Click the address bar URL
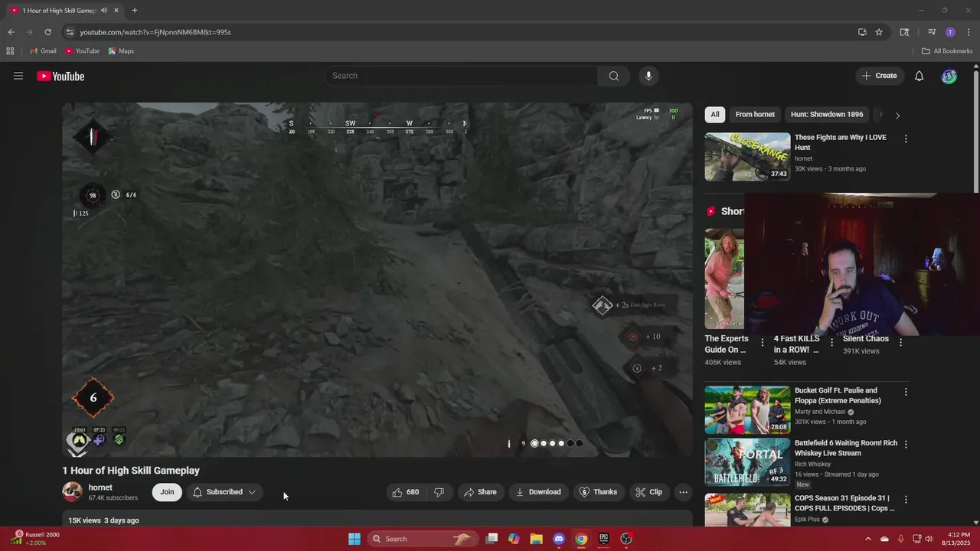This screenshot has height=551, width=980. [x=155, y=32]
